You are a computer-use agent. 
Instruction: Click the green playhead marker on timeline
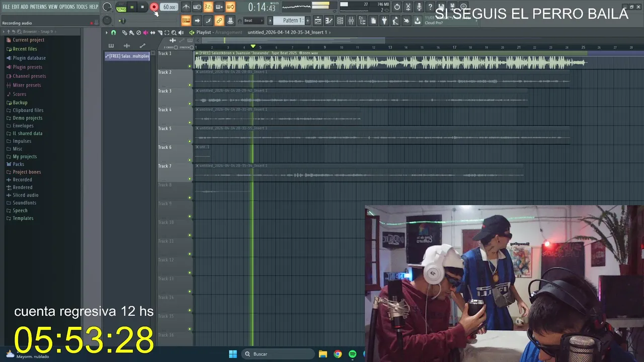point(253,47)
